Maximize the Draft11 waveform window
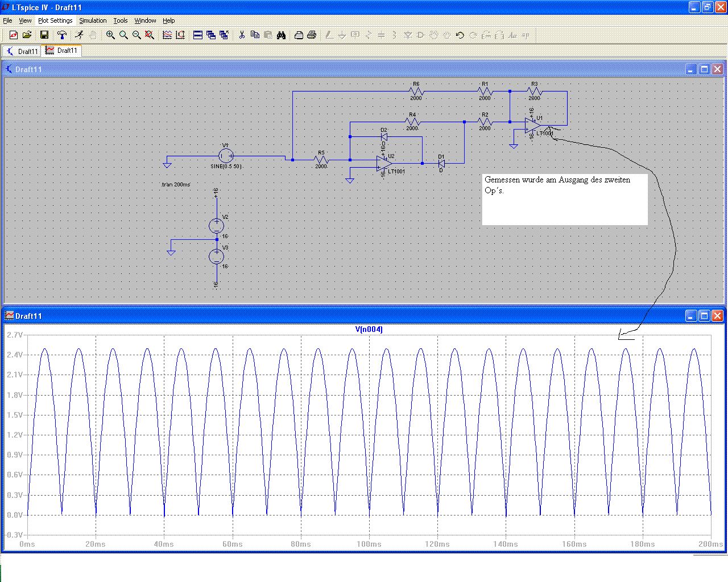The height and width of the screenshot is (582, 728). point(704,315)
